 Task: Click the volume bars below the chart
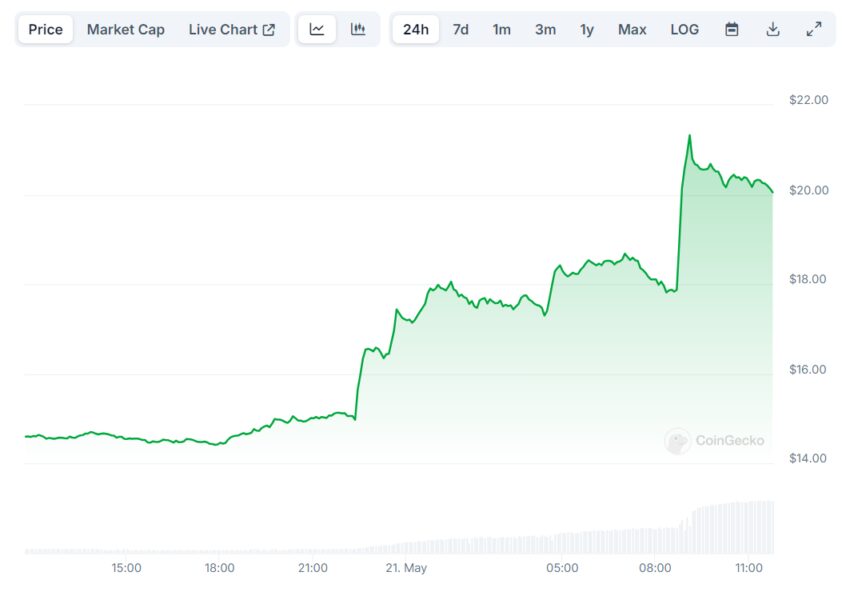[x=730, y=527]
